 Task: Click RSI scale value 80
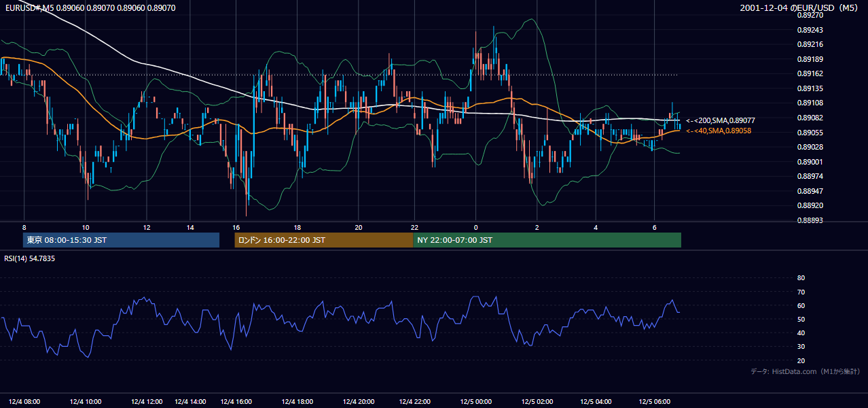coord(801,278)
